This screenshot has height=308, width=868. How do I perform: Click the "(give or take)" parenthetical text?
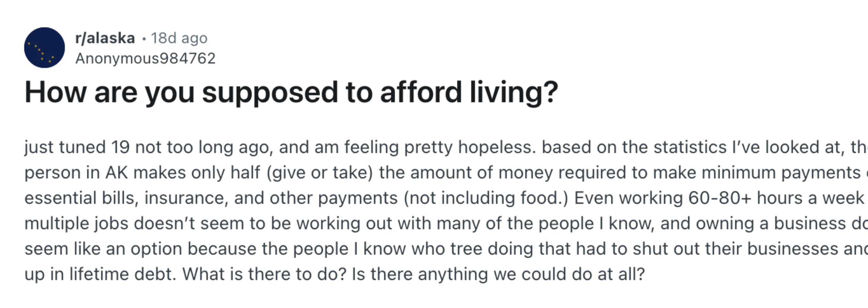point(320,173)
